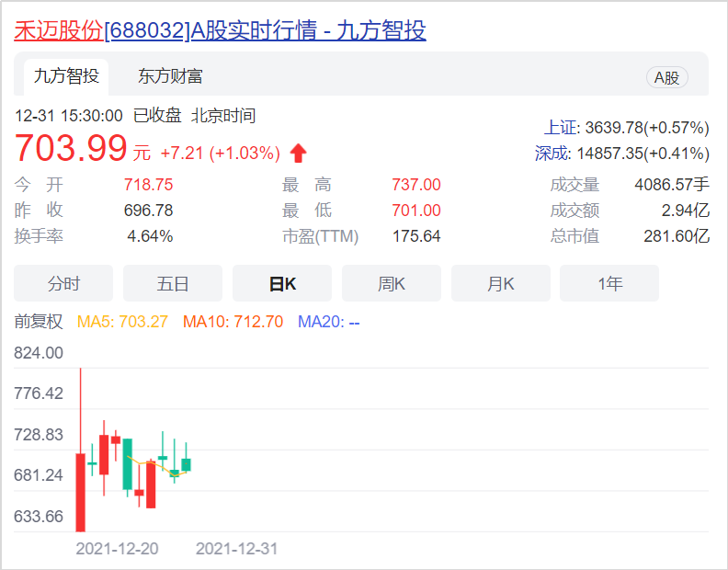The height and width of the screenshot is (570, 728).
Task: Select the 日K chart view
Action: tap(282, 283)
